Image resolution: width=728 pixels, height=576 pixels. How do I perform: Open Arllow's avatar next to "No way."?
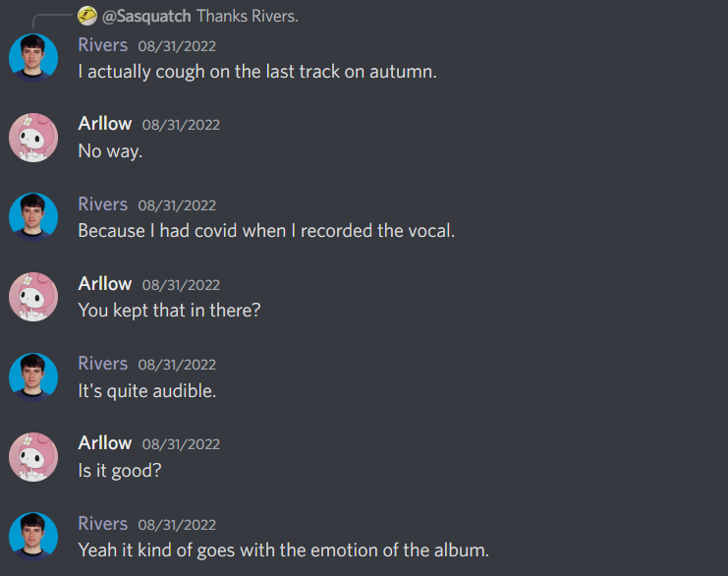33,137
